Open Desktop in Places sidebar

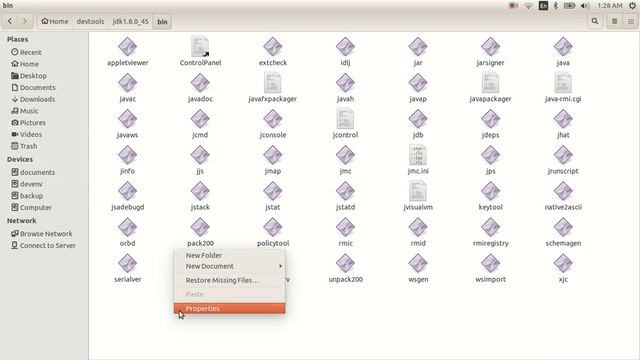[x=29, y=76]
